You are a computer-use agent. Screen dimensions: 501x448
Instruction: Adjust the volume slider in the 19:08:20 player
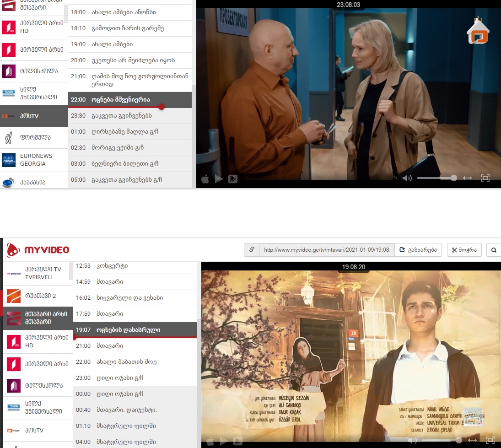point(442,440)
